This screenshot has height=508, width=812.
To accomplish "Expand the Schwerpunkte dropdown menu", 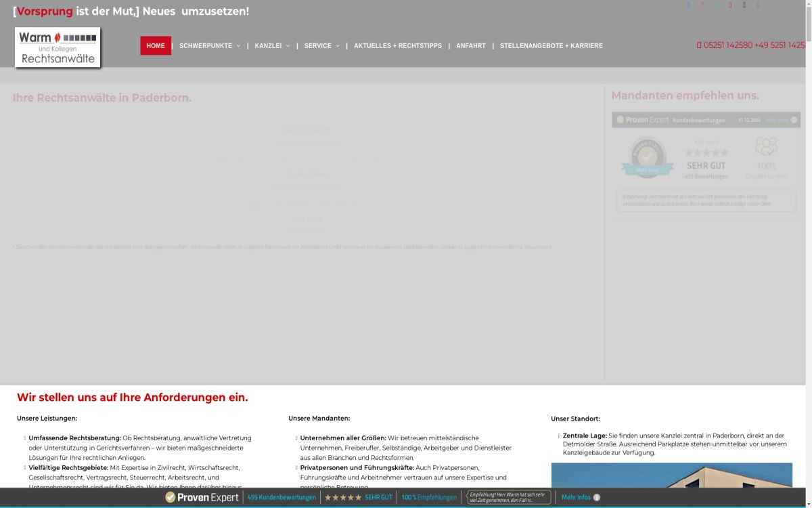I will (209, 46).
